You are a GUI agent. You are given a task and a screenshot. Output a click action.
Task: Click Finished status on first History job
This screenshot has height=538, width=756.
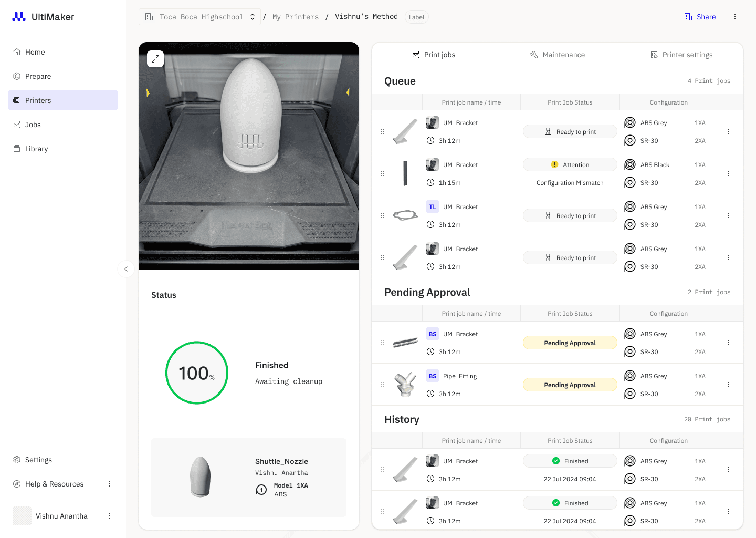coord(570,461)
